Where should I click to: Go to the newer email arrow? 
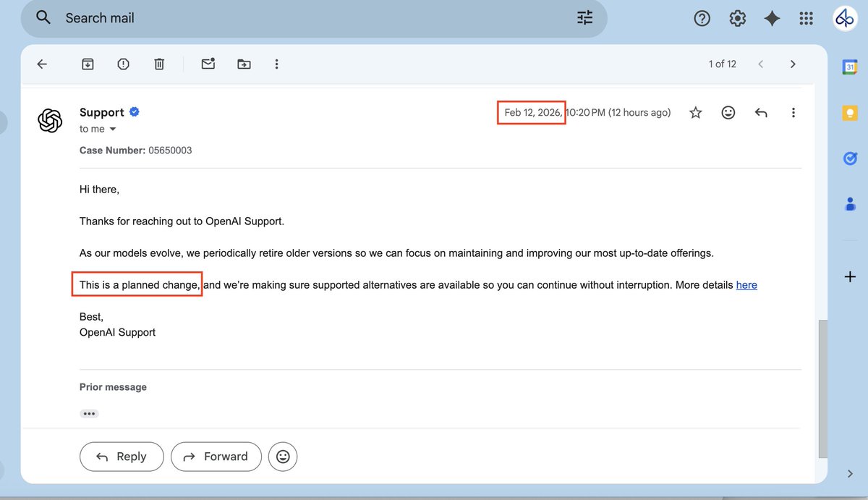[760, 64]
